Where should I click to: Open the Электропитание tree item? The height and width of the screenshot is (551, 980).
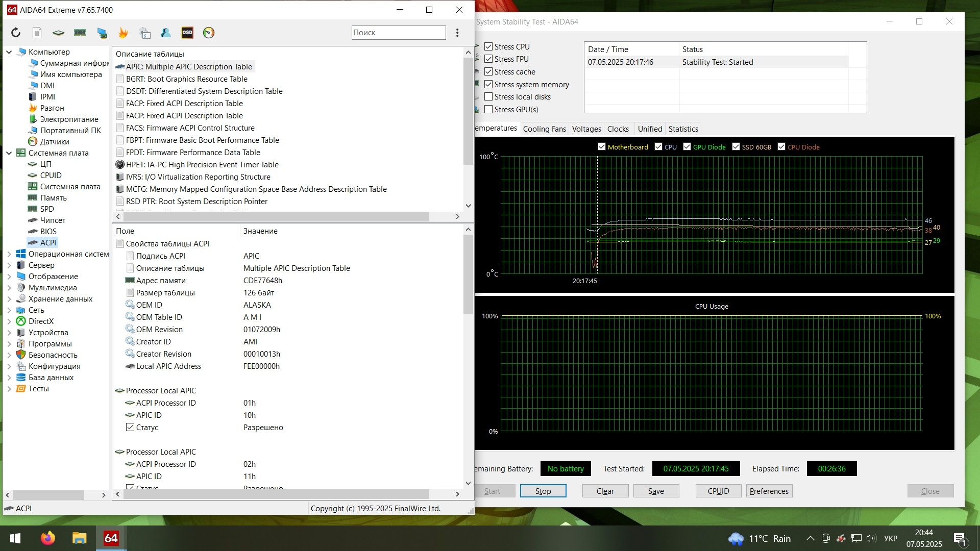coord(69,119)
